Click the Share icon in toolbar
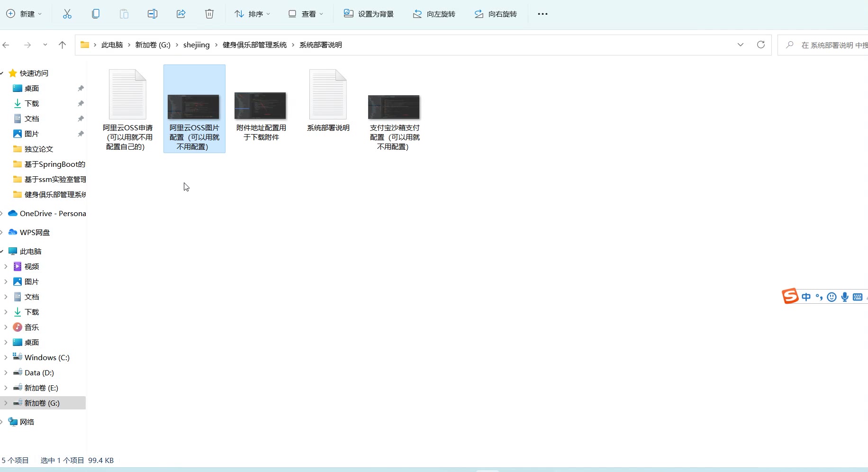The height and width of the screenshot is (472, 868). 181,14
